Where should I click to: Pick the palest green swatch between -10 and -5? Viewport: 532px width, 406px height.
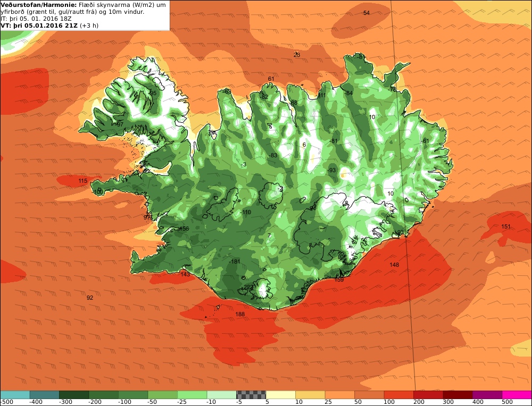coord(221,394)
